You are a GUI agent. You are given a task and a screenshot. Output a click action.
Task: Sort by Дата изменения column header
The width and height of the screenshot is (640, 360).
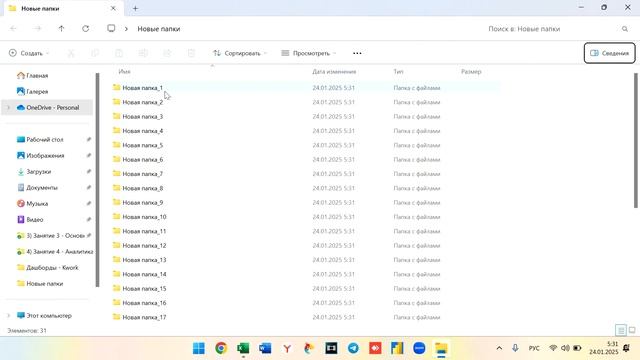(334, 71)
